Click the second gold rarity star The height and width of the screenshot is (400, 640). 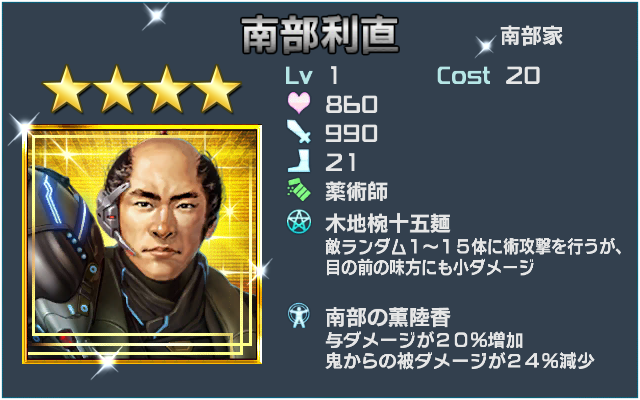click(x=116, y=89)
